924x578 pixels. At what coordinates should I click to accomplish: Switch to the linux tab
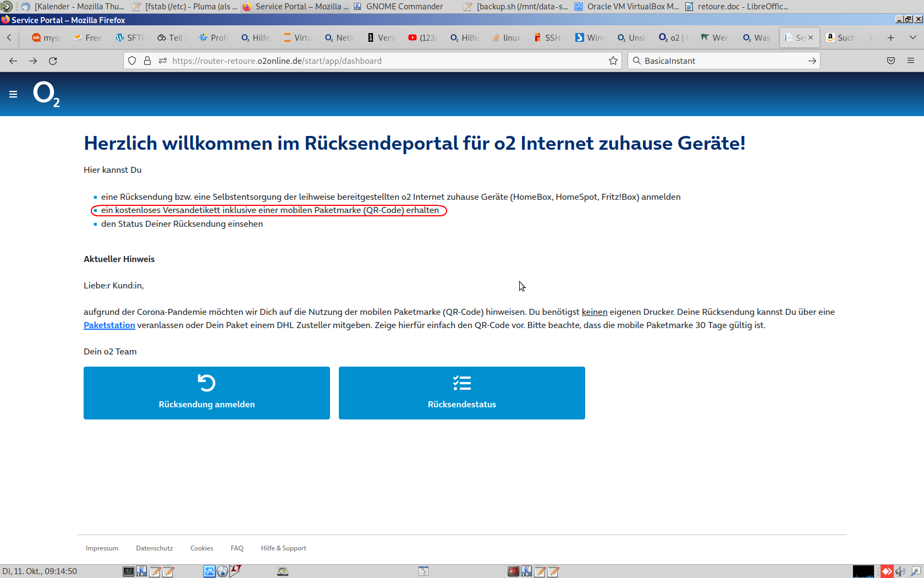click(506, 38)
